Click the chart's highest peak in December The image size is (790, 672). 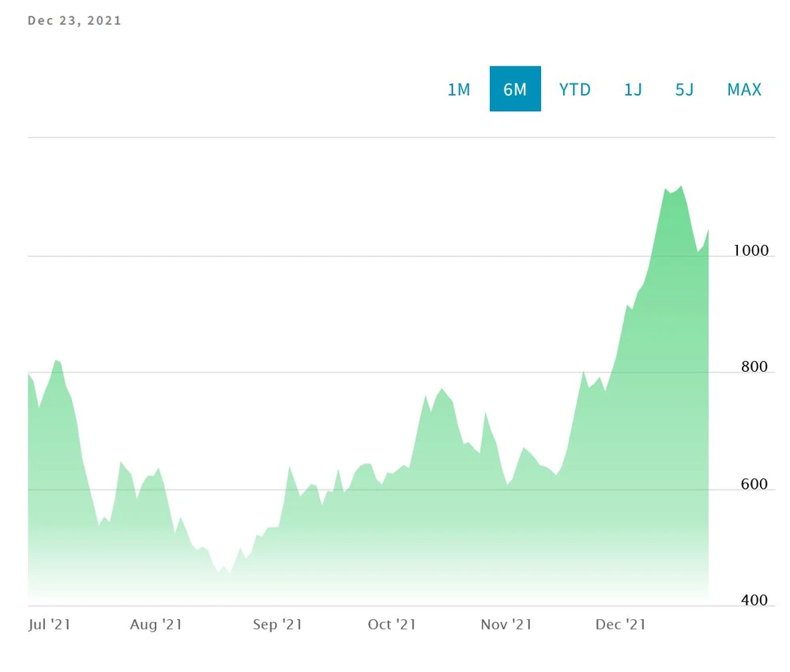(x=681, y=186)
